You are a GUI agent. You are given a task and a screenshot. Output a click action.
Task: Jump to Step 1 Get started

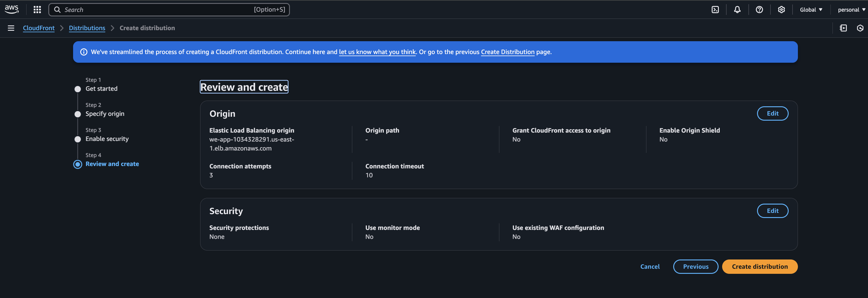(x=101, y=89)
